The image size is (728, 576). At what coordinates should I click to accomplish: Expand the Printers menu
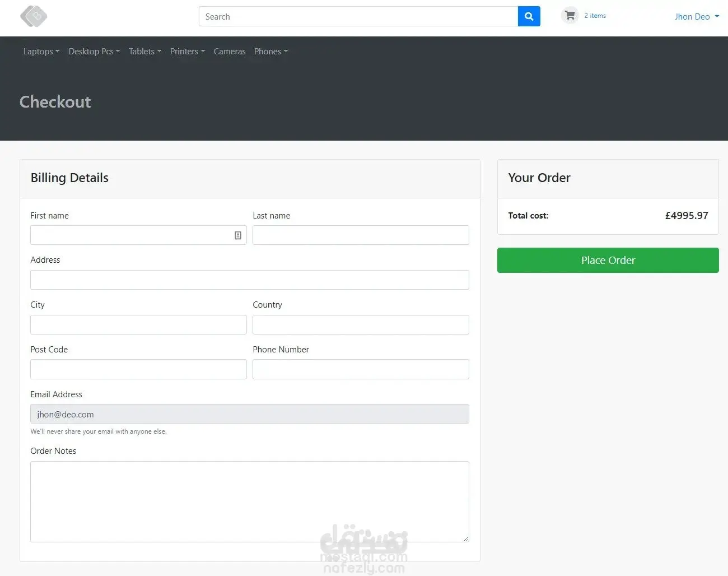188,52
